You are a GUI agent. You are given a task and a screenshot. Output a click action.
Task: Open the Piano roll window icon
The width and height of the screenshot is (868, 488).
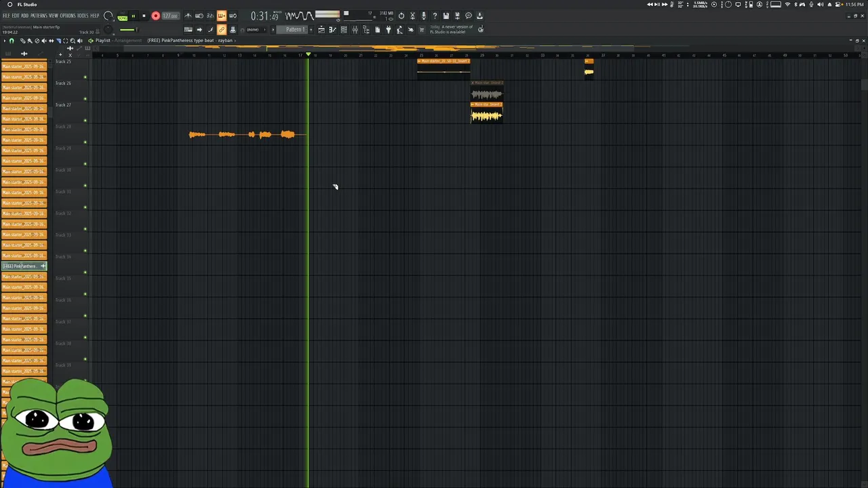tap(332, 30)
